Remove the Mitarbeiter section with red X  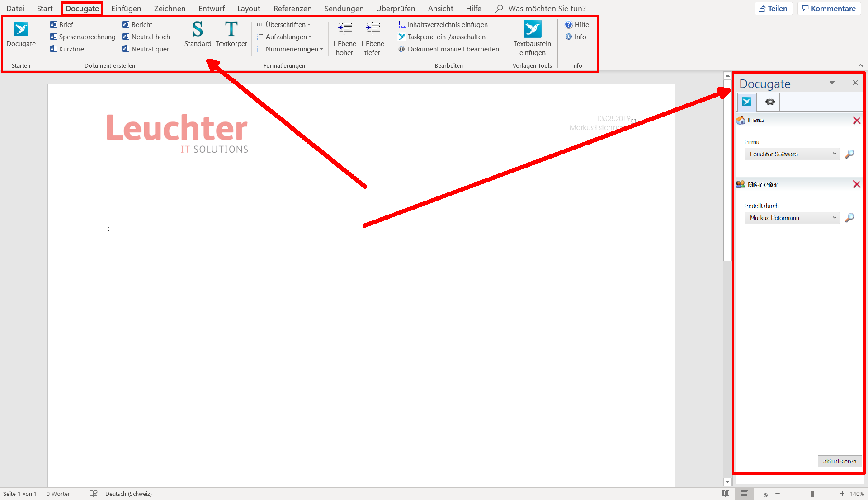[x=856, y=184]
